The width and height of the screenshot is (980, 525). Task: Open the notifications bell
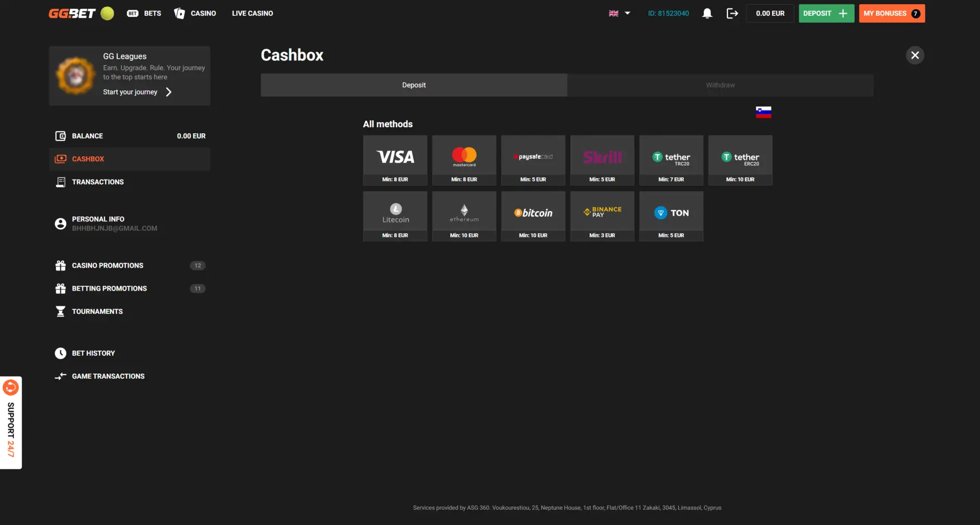(707, 14)
